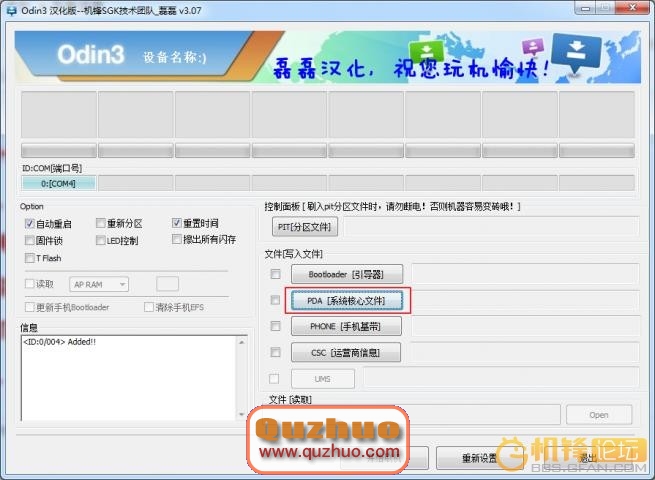Click the PHONE [手机基带] button
This screenshot has width=655, height=480.
pyautogui.click(x=346, y=326)
